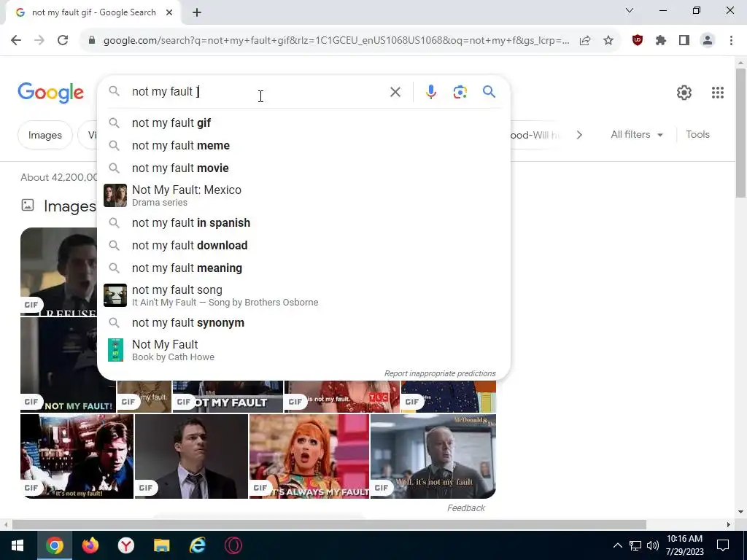This screenshot has height=560, width=747.
Task: Click the vertical page scrollbar thumb
Action: (741, 133)
